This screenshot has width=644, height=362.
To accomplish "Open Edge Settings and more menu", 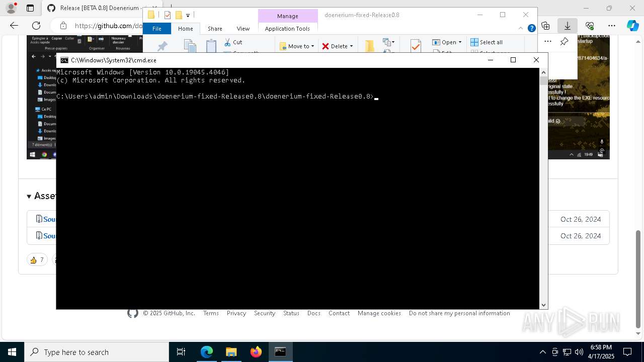I will 612,26.
